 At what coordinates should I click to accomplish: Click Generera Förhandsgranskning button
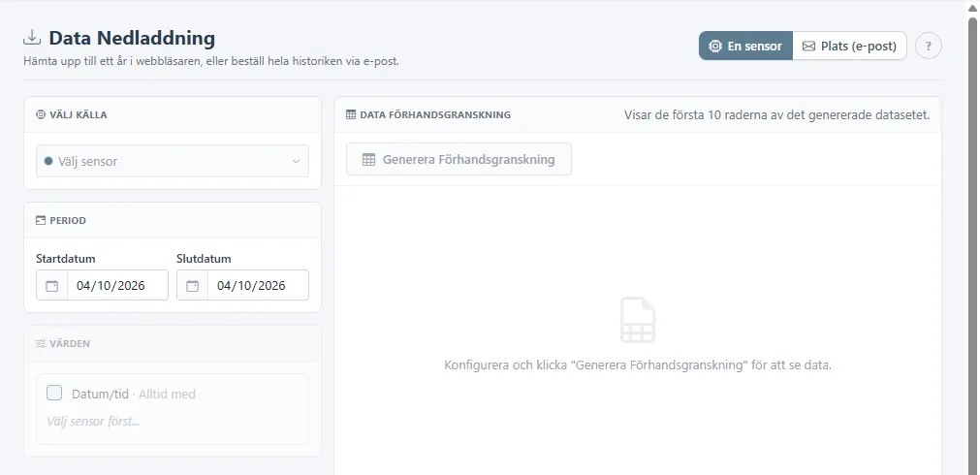[x=458, y=159]
